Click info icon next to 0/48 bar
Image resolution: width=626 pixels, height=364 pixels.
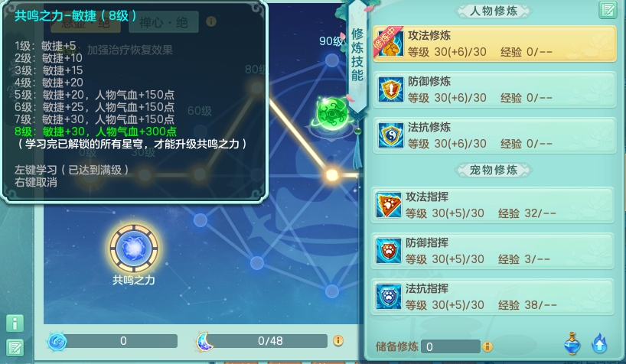pyautogui.click(x=337, y=340)
